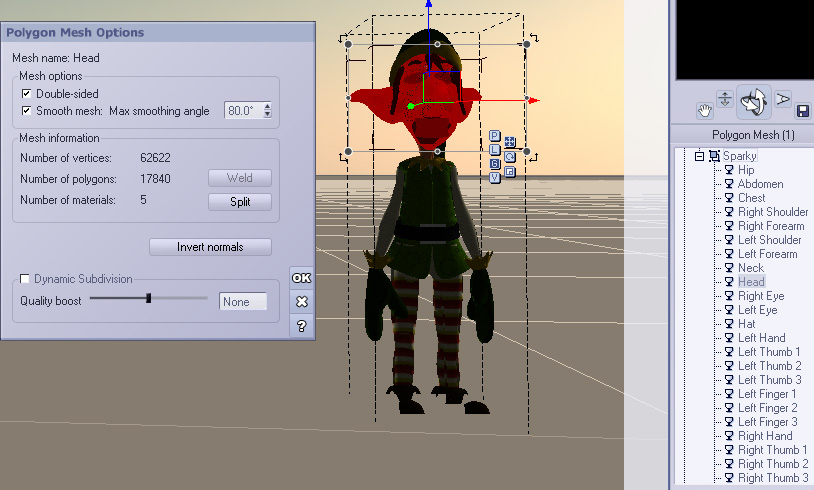The width and height of the screenshot is (814, 490).
Task: Click the P gizmo button
Action: [x=495, y=136]
